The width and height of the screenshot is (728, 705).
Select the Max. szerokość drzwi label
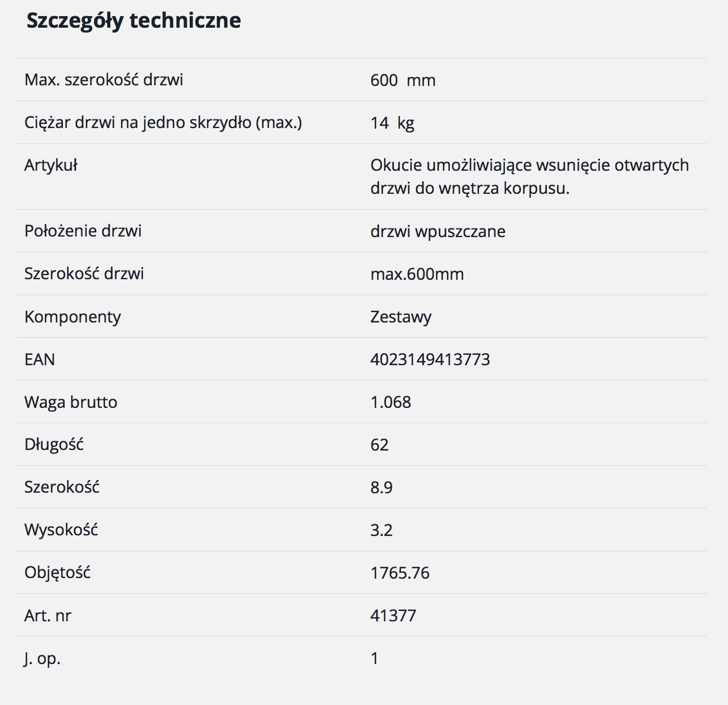coord(104,80)
